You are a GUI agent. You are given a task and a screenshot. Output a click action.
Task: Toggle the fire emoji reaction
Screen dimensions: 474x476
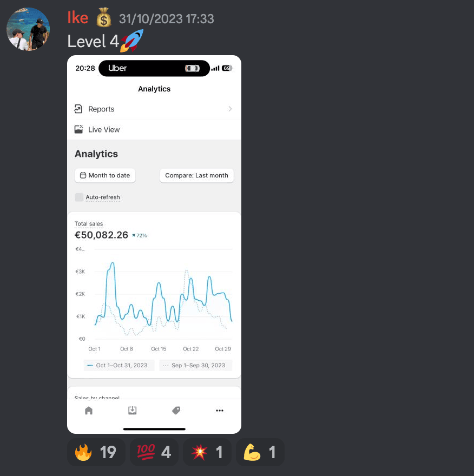point(96,452)
